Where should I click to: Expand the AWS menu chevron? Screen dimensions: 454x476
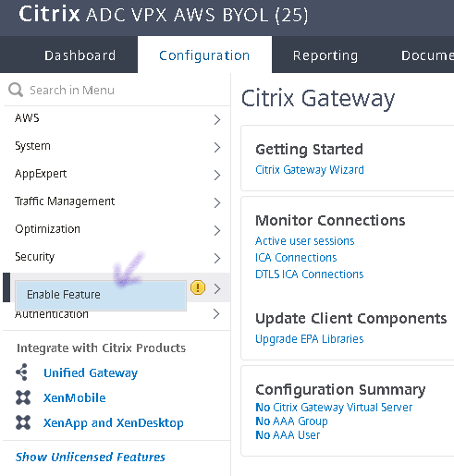pos(217,119)
